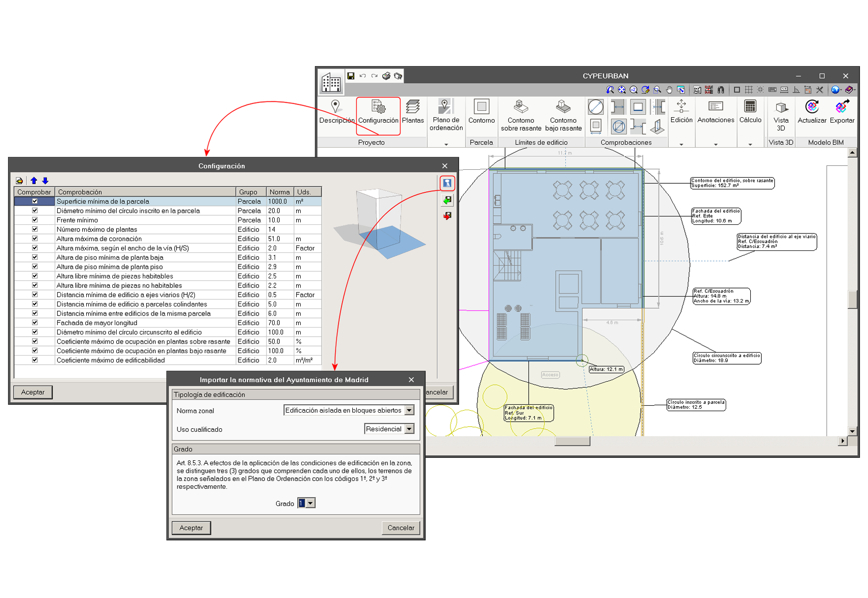Select Plano de ordenación tool
Image resolution: width=868 pixels, height=598 pixels.
click(x=446, y=115)
